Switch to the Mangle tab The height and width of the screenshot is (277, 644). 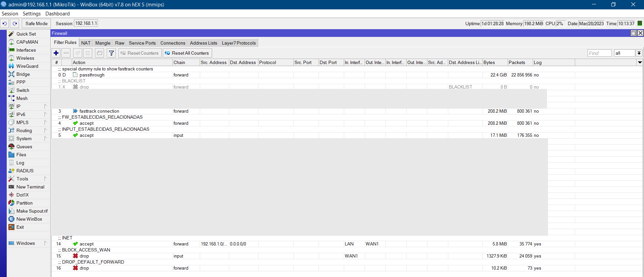click(103, 43)
